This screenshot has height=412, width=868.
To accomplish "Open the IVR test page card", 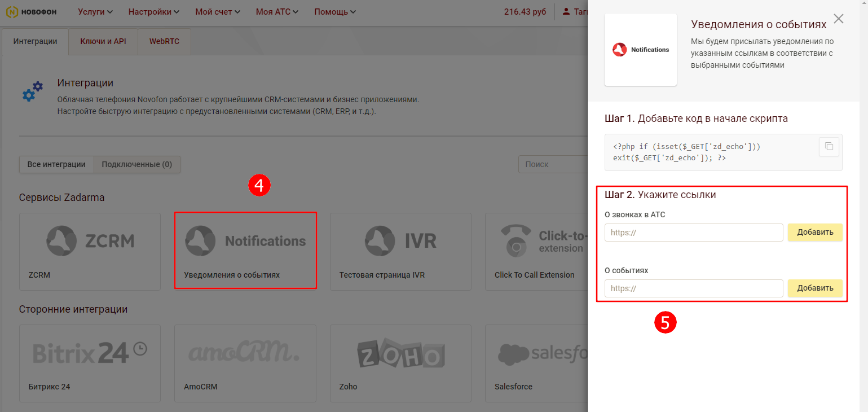I will point(400,251).
